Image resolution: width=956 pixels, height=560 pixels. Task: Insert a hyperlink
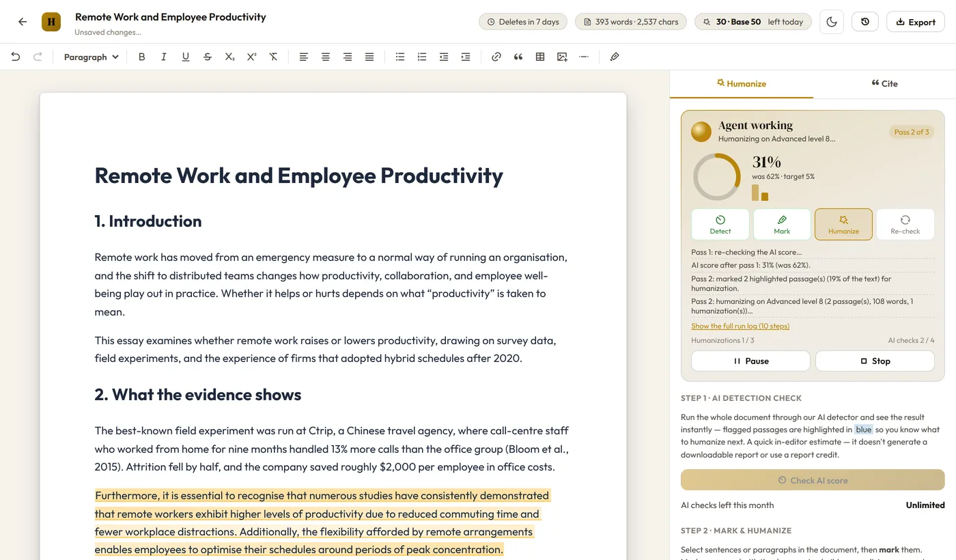(496, 57)
